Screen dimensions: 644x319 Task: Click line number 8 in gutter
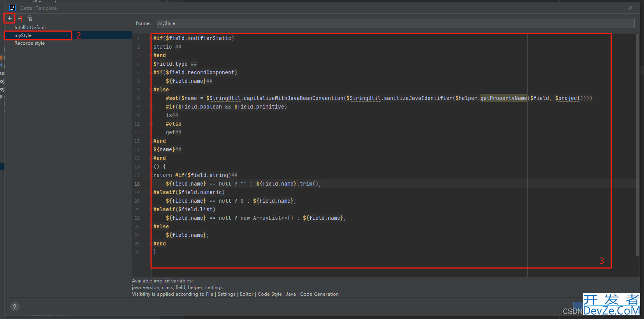click(138, 98)
